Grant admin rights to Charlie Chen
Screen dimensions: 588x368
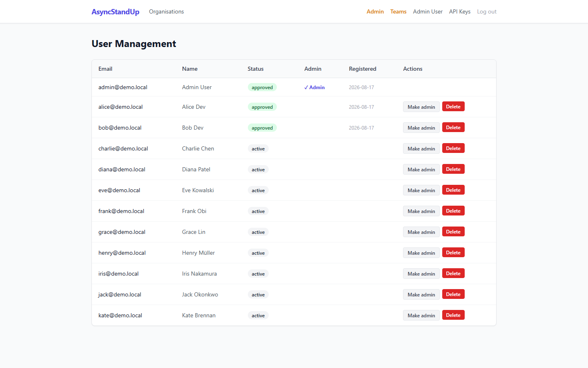[x=421, y=148]
